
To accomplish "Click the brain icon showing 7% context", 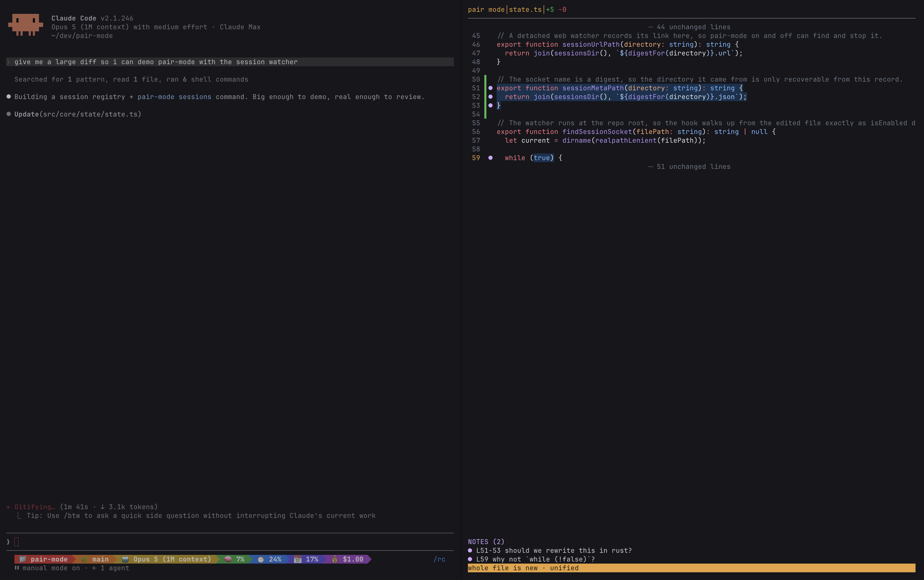I will (228, 559).
